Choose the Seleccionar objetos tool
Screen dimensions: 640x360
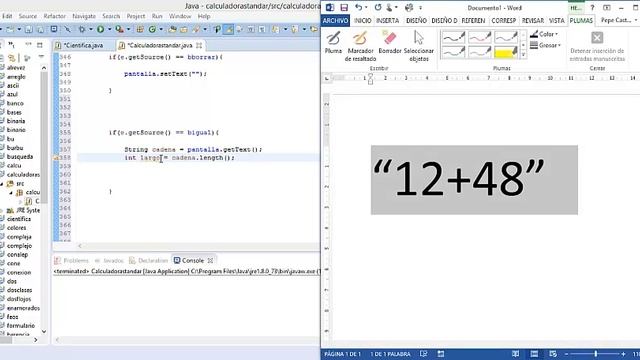tap(419, 46)
